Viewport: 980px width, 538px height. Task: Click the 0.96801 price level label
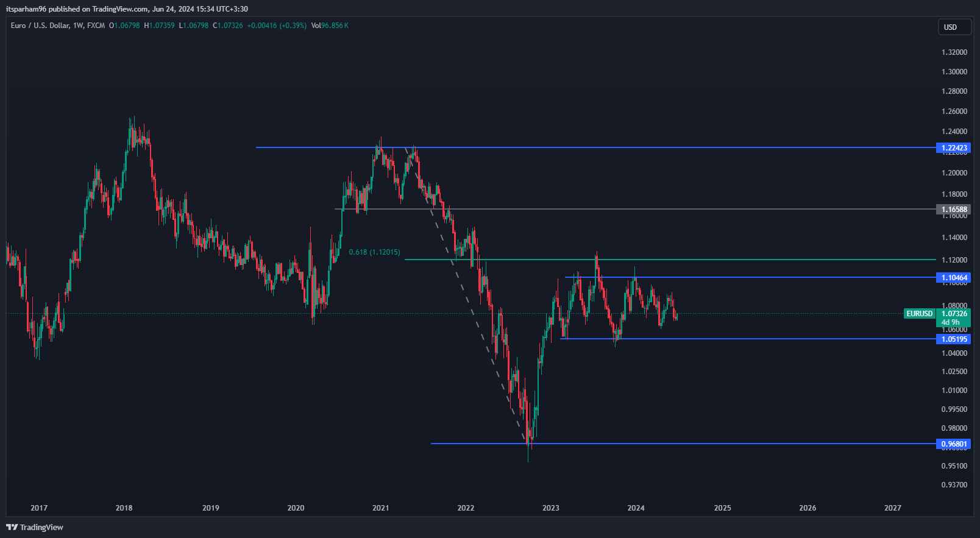(x=953, y=444)
